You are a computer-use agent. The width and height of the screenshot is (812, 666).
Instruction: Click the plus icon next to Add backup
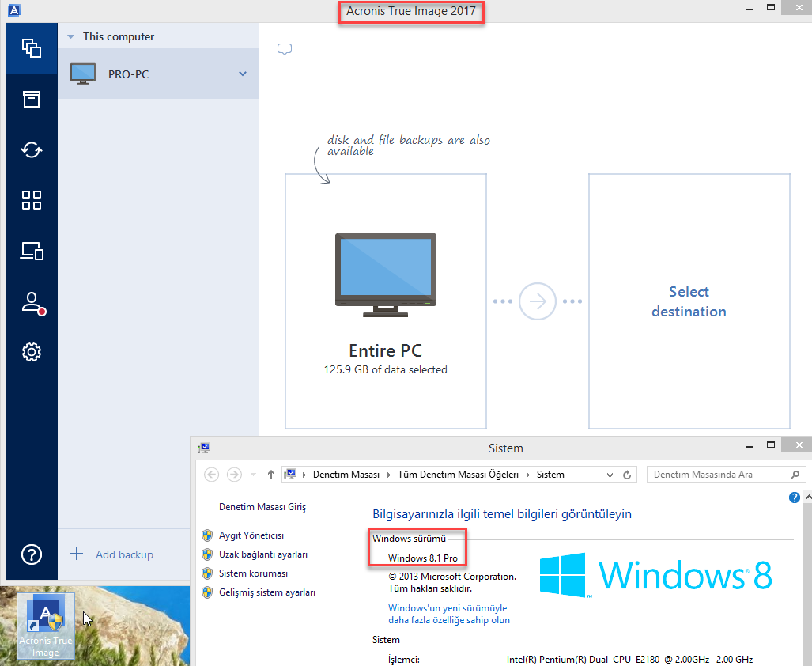(77, 554)
